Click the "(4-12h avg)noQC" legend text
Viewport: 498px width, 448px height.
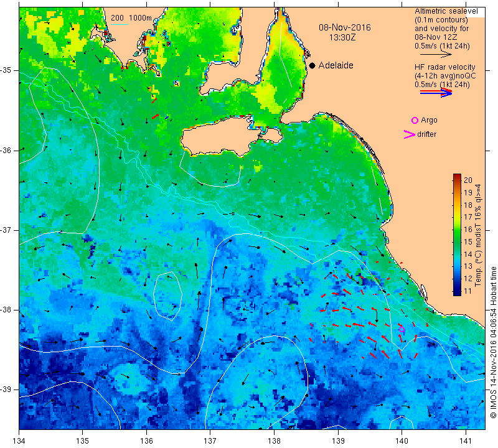pyautogui.click(x=445, y=76)
